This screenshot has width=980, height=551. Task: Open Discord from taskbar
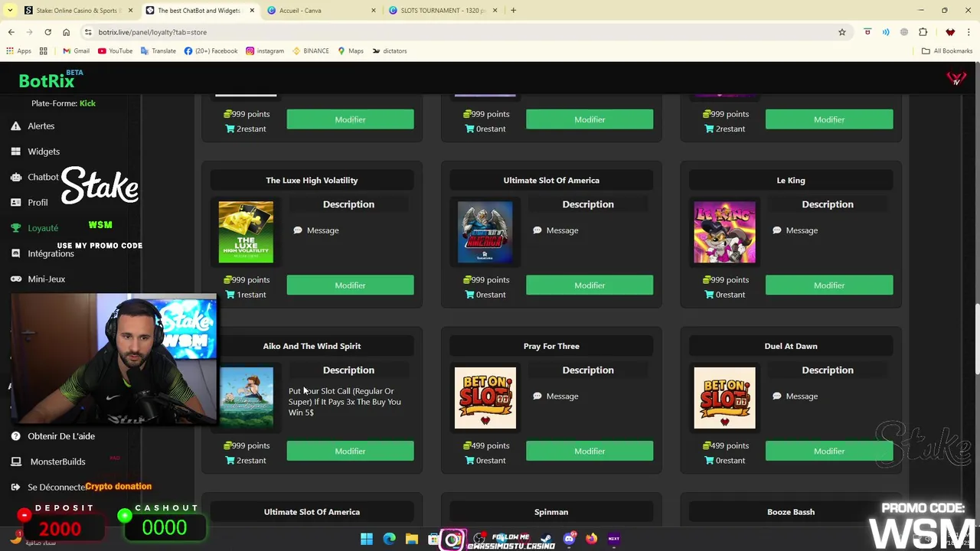[x=569, y=539]
